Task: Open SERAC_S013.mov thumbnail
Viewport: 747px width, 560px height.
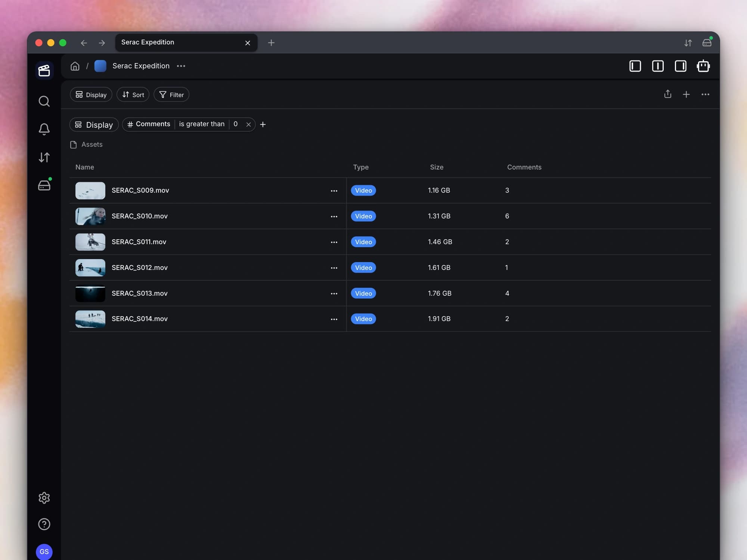Action: point(90,293)
